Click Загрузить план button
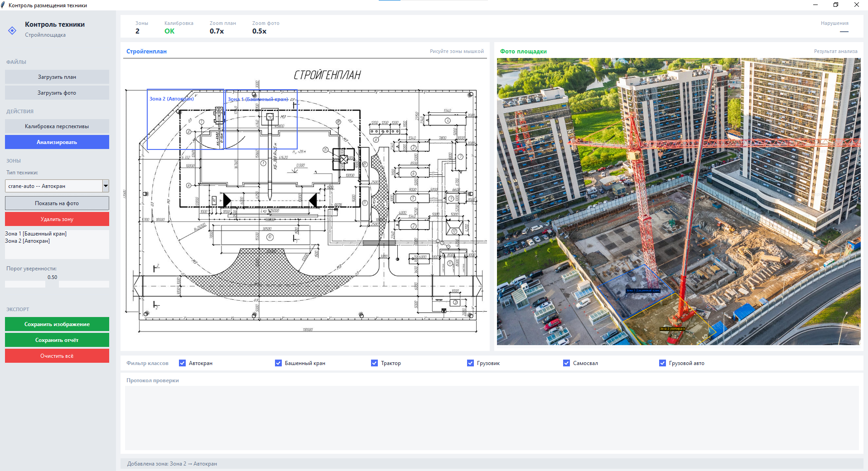This screenshot has width=868, height=471. coord(57,77)
